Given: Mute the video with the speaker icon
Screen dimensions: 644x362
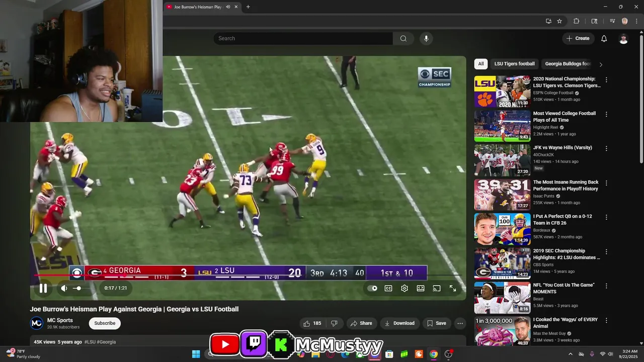Looking at the screenshot, I should point(64,288).
